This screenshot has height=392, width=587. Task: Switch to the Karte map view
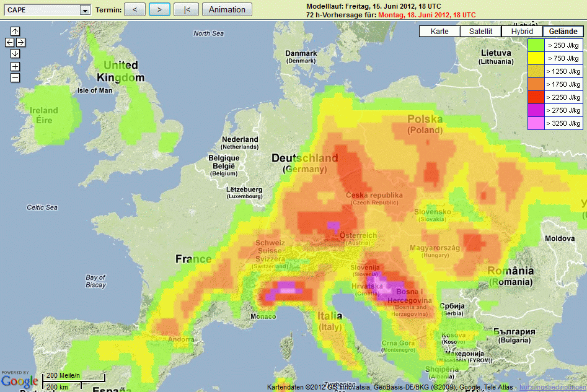[x=439, y=32]
